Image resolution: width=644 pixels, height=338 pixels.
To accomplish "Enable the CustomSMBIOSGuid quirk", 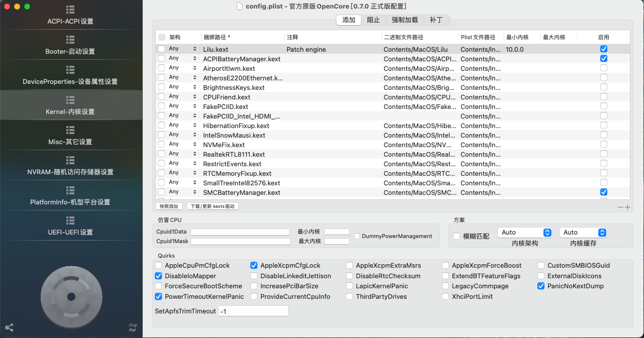I will tap(541, 265).
